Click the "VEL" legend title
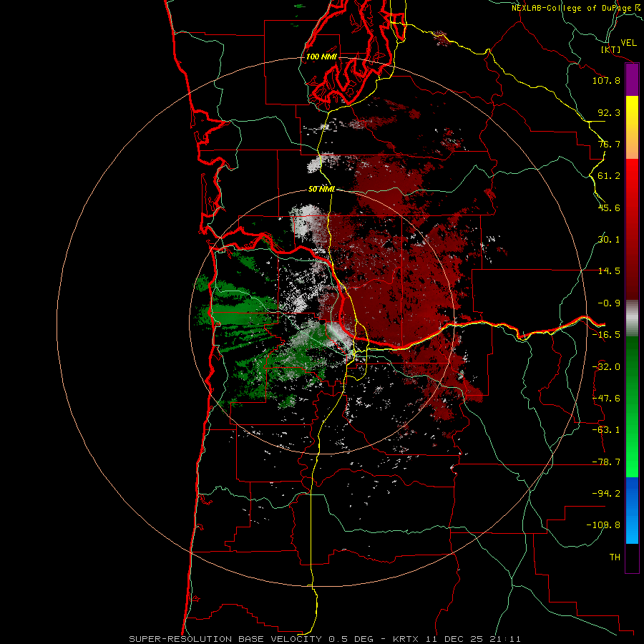 click(x=628, y=43)
